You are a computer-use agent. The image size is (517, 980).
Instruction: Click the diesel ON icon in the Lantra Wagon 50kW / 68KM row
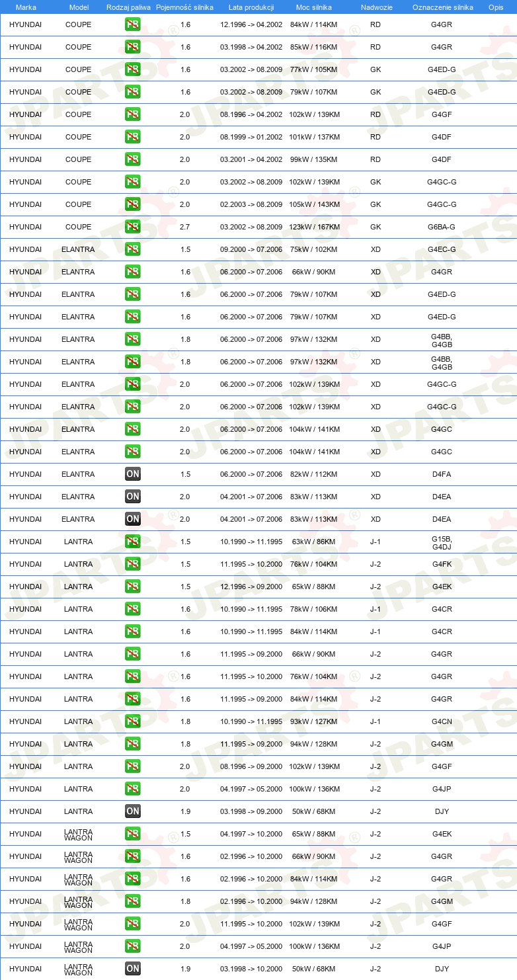coord(133,969)
